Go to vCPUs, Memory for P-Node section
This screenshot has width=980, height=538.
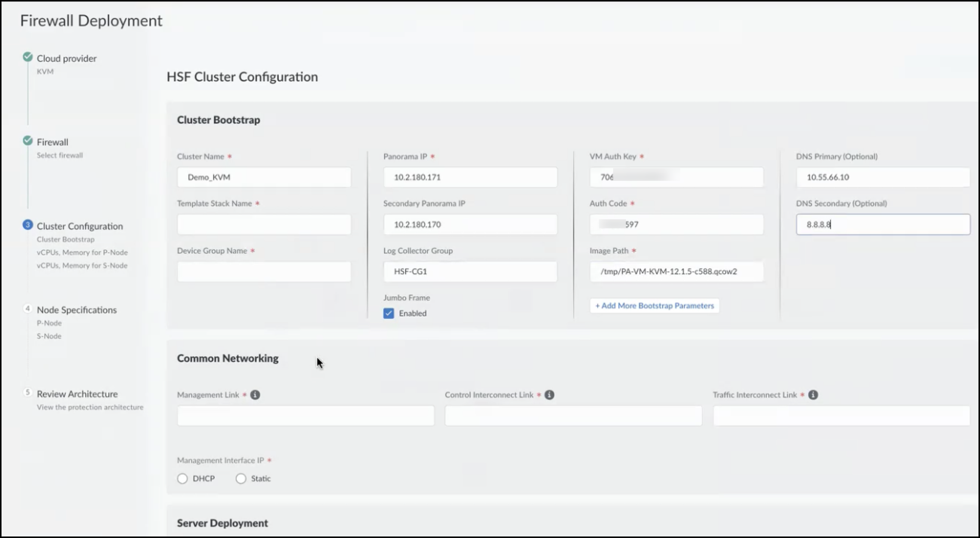pos(82,253)
